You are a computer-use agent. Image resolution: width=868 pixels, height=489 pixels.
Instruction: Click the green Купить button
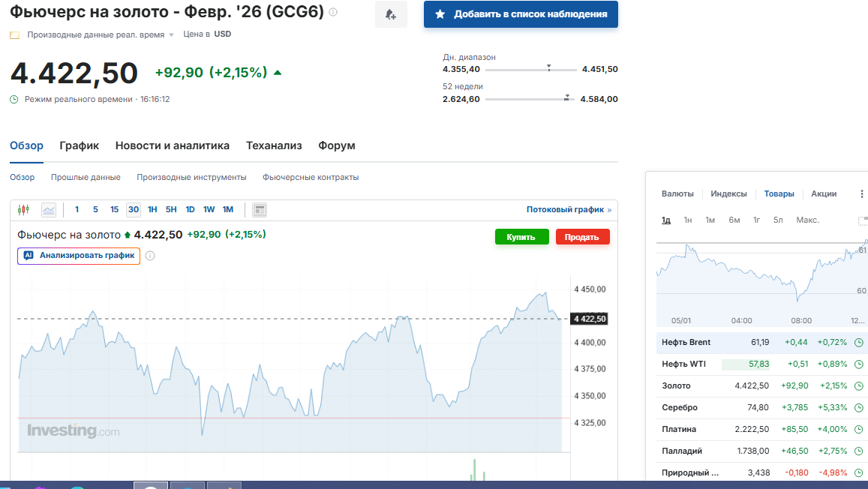click(521, 237)
